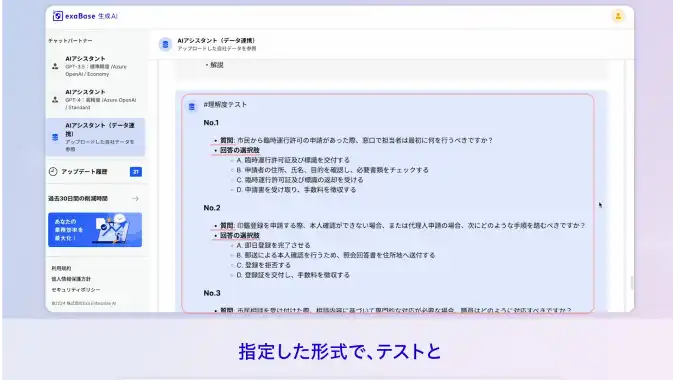Click the chat scrollbar thumb
The width and height of the screenshot is (673, 380).
tap(632, 283)
